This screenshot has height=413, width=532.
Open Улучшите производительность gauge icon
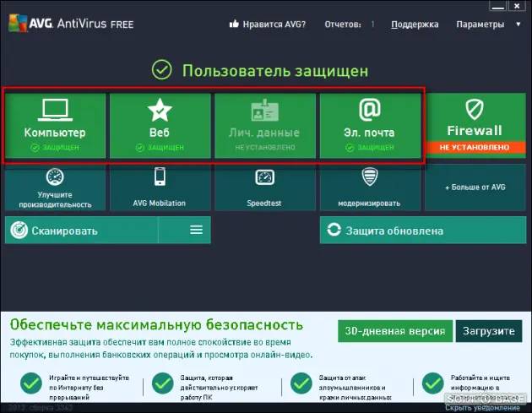pyautogui.click(x=55, y=177)
